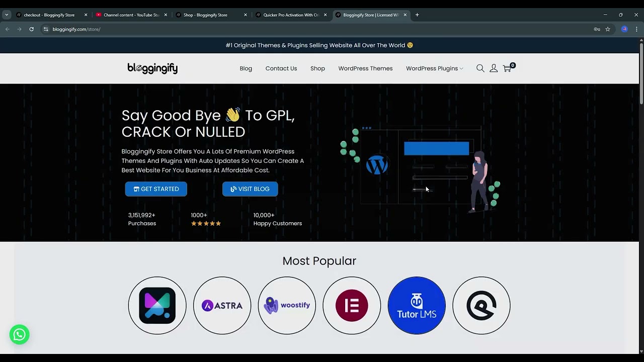Open the tab search dropdown arrow

pyautogui.click(x=7, y=15)
